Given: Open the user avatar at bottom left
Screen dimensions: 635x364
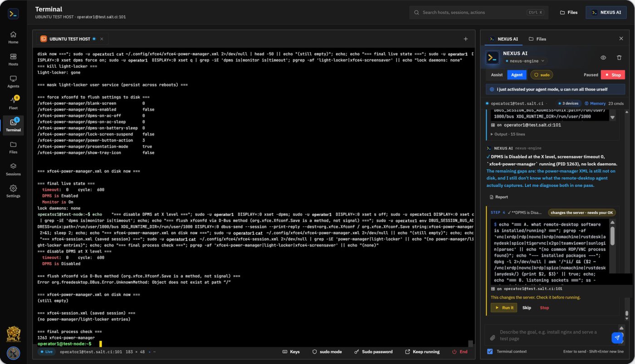Looking at the screenshot, I should [x=13, y=353].
